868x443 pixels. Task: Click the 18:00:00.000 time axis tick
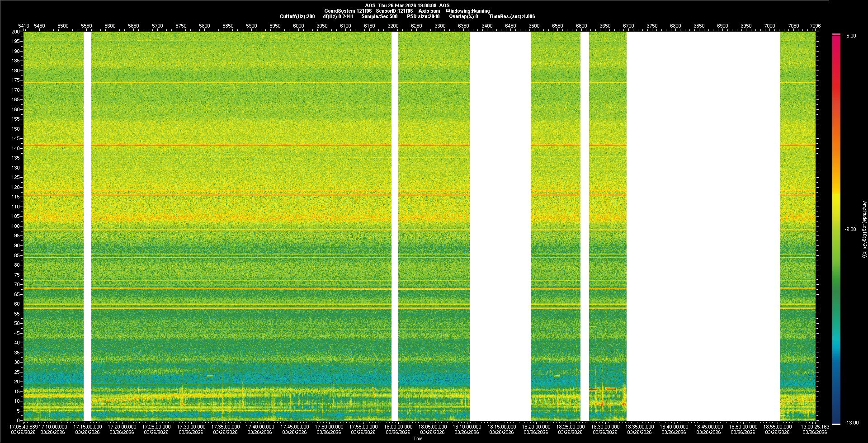(x=398, y=427)
